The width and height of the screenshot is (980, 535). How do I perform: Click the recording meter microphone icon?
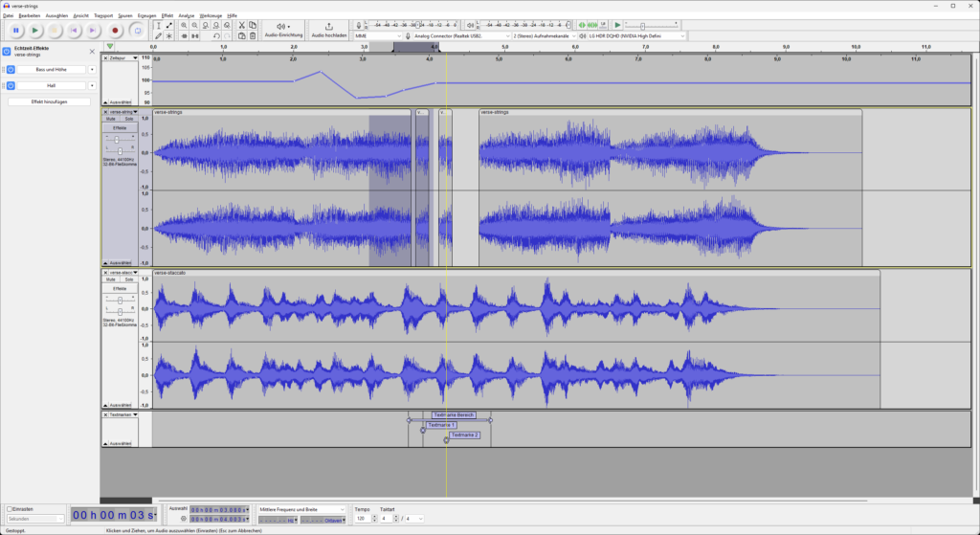tap(359, 26)
